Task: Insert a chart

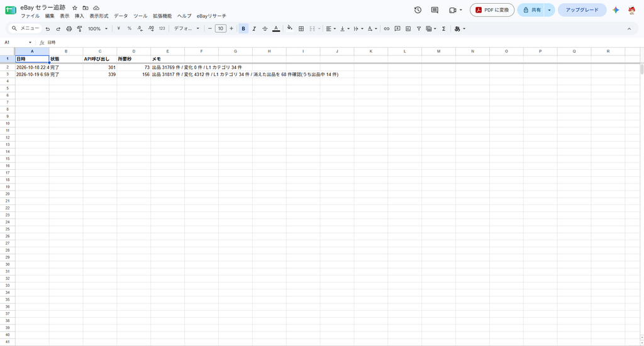Action: pyautogui.click(x=408, y=29)
